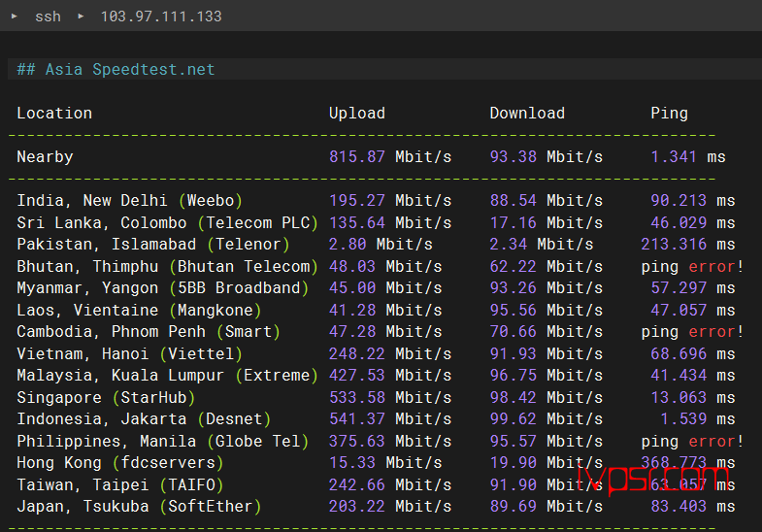
Task: Click Indonesia ping value 1.539
Action: 683,419
